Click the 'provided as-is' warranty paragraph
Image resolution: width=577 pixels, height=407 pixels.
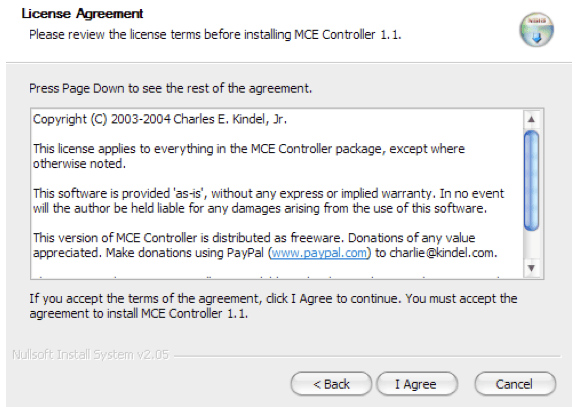[268, 201]
